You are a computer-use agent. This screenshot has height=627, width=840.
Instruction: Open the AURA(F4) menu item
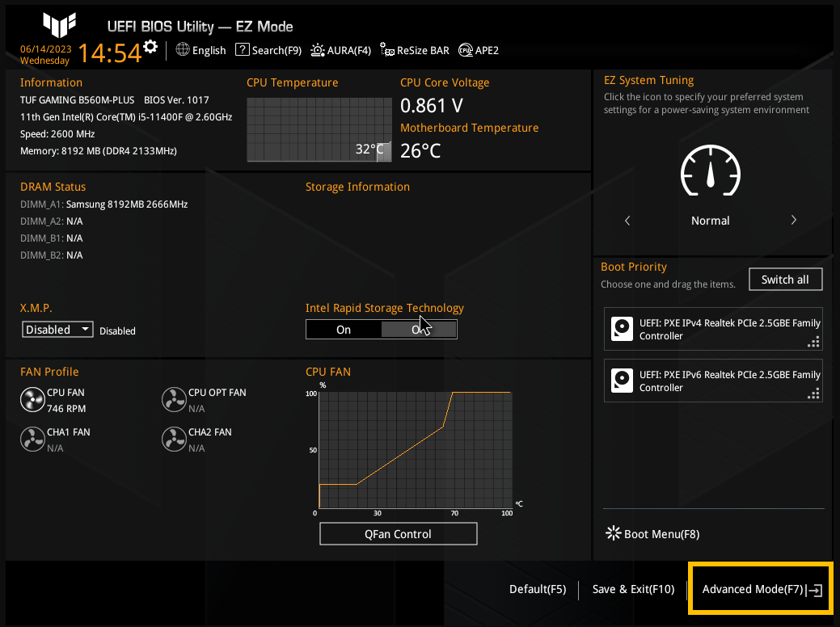click(340, 50)
